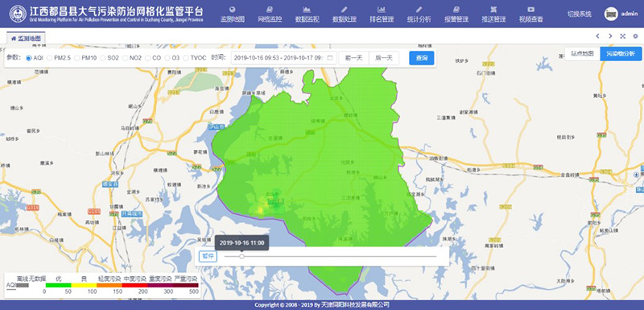Select the 监测地图 page tab
The image size is (644, 310).
coord(26,38)
